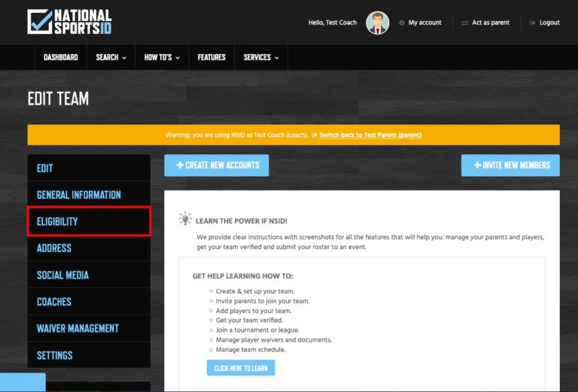The height and width of the screenshot is (392, 578).
Task: Click plus icon on Create New Accounts
Action: pyautogui.click(x=180, y=165)
